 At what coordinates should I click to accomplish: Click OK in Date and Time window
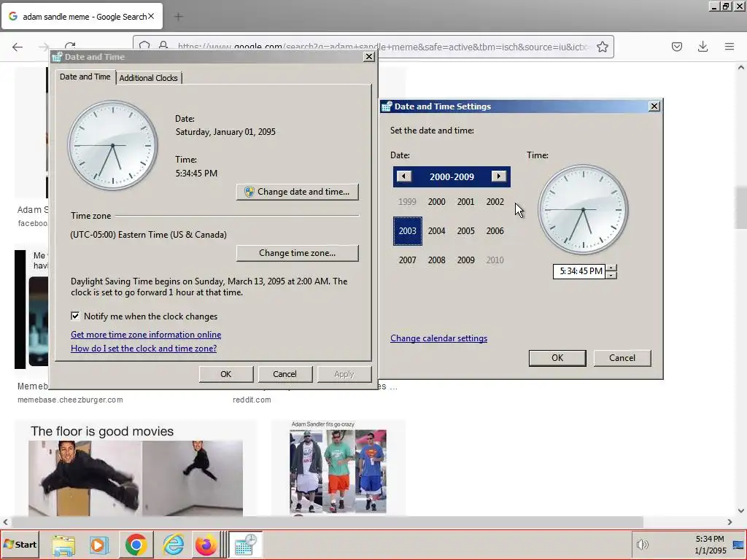226,374
